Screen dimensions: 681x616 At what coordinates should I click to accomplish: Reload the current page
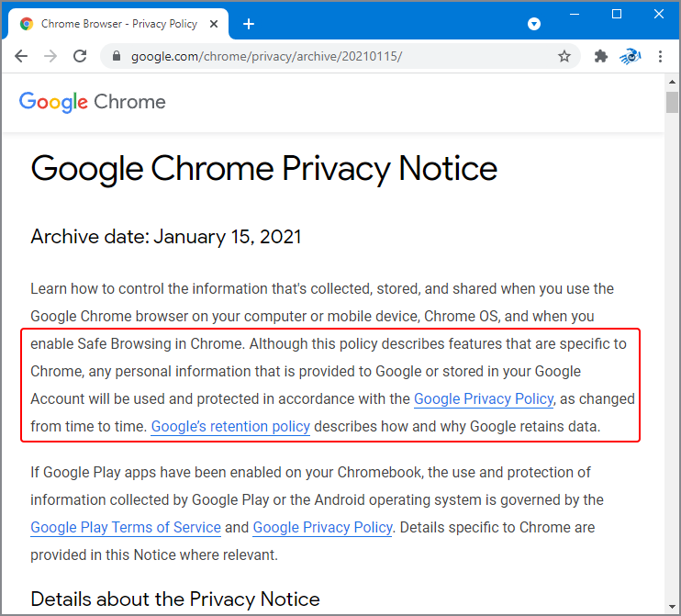pyautogui.click(x=80, y=56)
